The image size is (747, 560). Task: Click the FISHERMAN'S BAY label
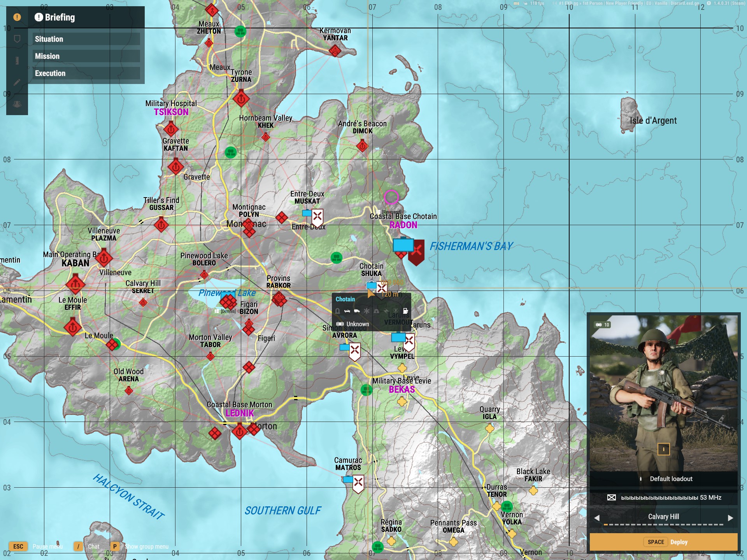pos(472,246)
